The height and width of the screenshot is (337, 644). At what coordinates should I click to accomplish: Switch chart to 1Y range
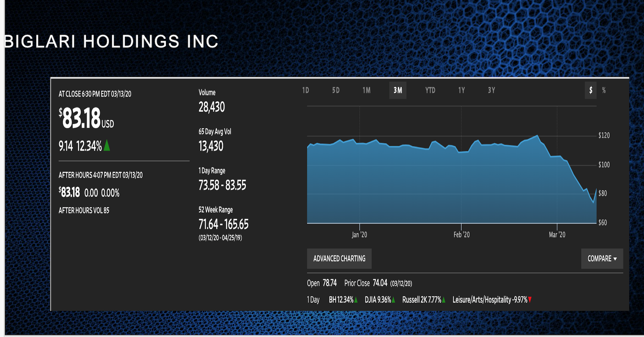(462, 90)
